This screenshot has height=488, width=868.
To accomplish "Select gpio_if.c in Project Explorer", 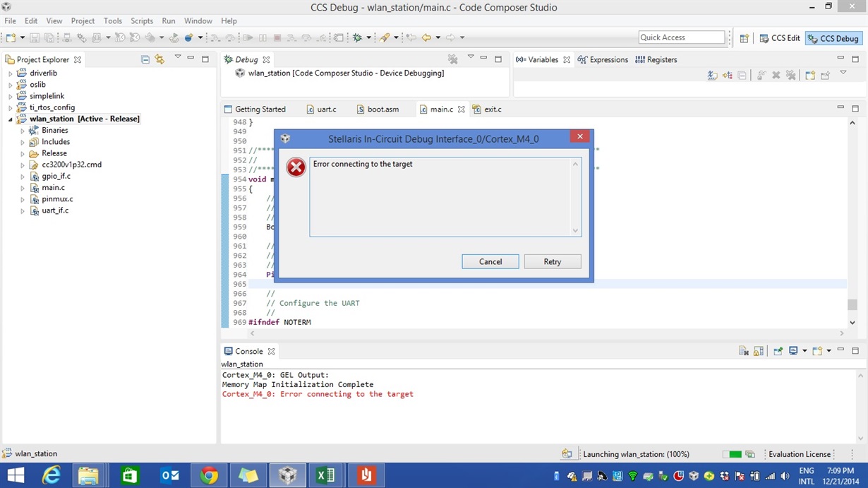I will pyautogui.click(x=56, y=176).
